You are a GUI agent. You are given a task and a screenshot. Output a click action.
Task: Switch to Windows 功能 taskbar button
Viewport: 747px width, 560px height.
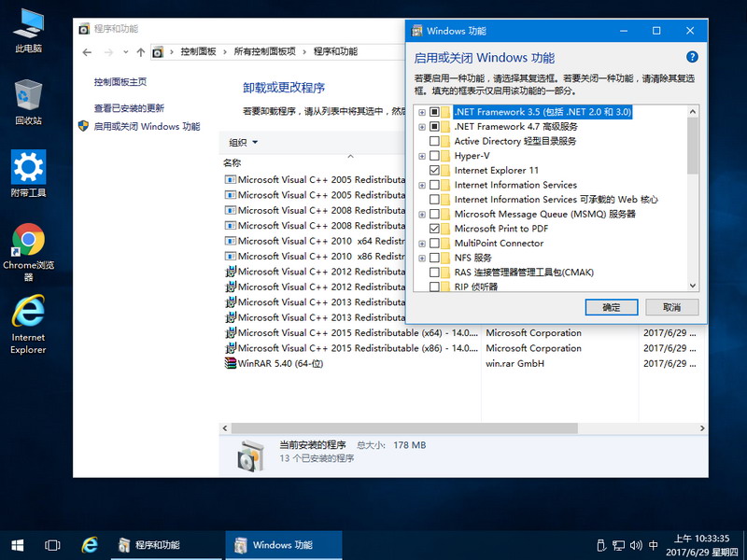pyautogui.click(x=284, y=545)
